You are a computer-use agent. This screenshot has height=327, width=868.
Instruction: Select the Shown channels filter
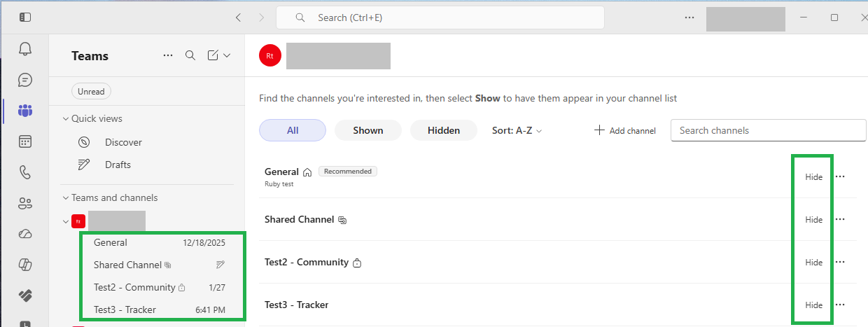point(368,130)
